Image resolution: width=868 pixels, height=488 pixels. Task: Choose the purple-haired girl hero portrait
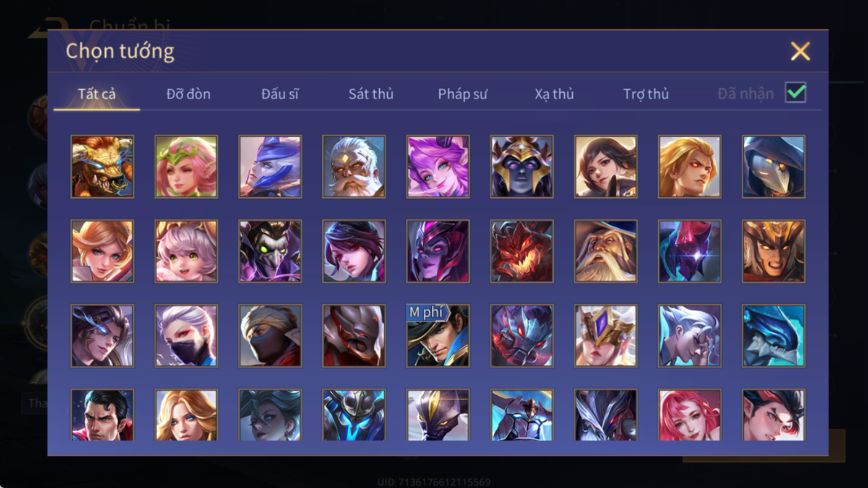438,167
